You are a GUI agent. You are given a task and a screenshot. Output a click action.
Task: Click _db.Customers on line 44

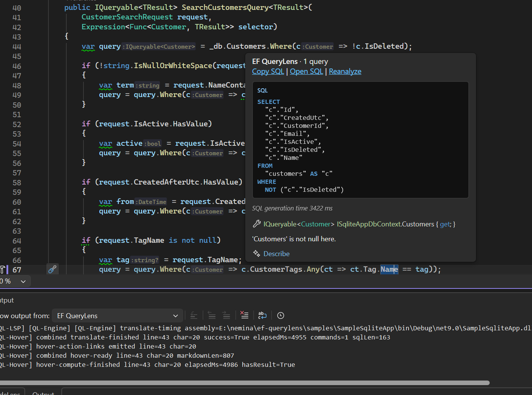(237, 46)
